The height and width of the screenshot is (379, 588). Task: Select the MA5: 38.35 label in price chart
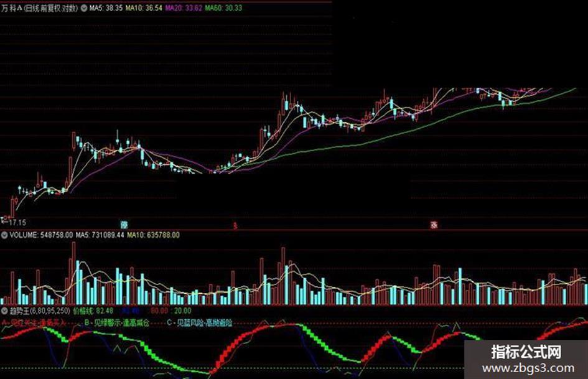(x=106, y=8)
